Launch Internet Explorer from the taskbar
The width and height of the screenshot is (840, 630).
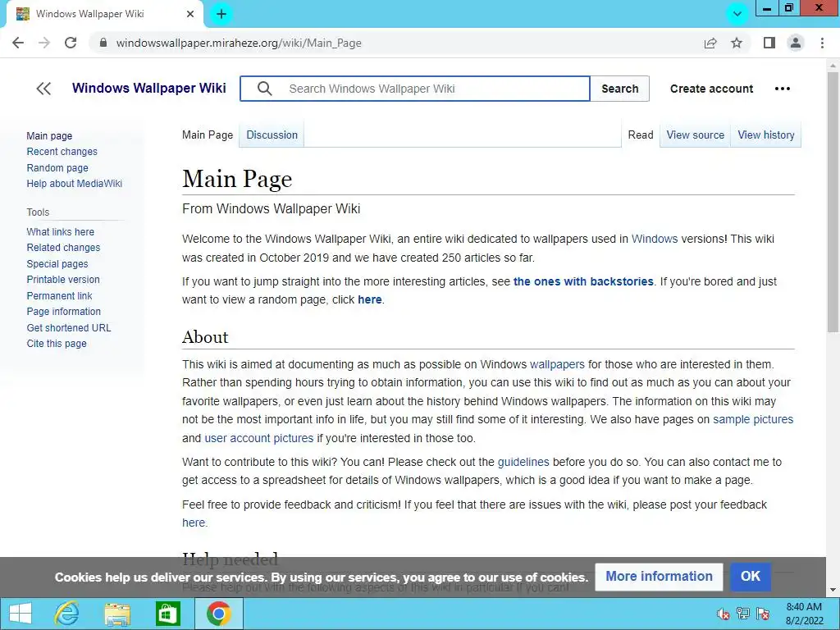tap(67, 614)
